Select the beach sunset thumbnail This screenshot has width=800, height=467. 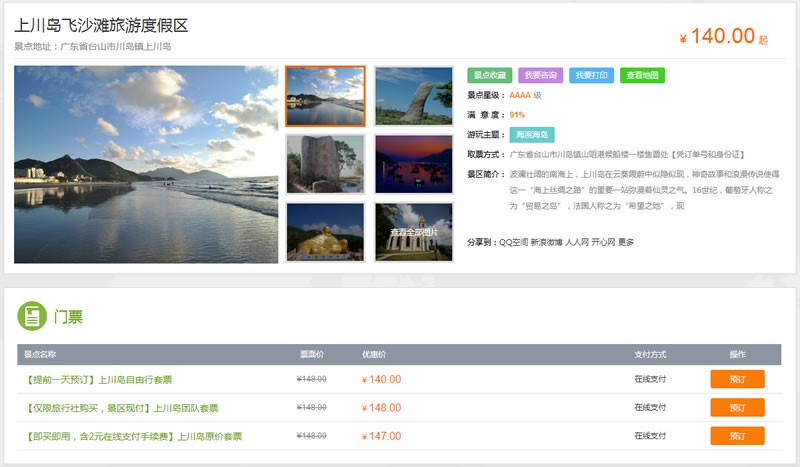click(325, 96)
